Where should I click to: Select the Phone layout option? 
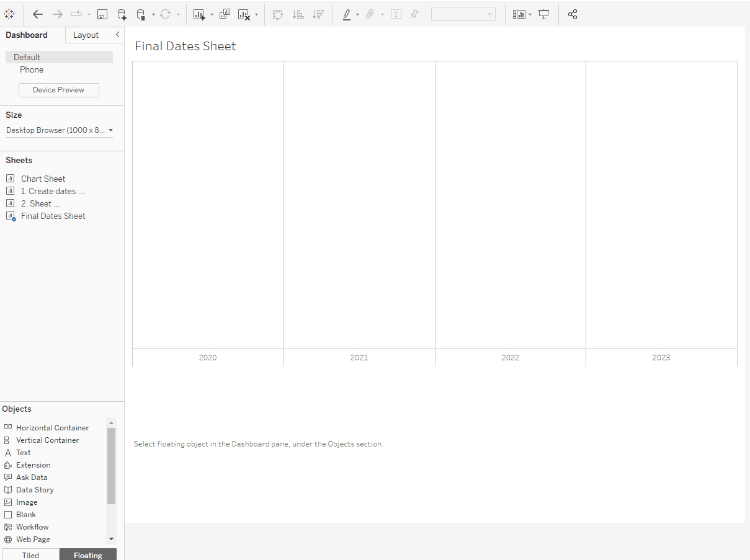click(31, 69)
